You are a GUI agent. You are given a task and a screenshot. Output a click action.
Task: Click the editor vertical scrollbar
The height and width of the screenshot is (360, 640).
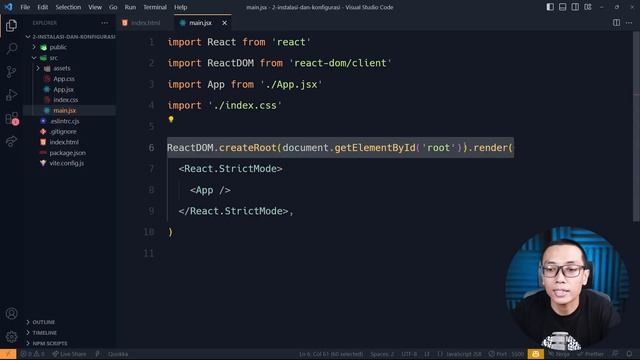click(636, 127)
